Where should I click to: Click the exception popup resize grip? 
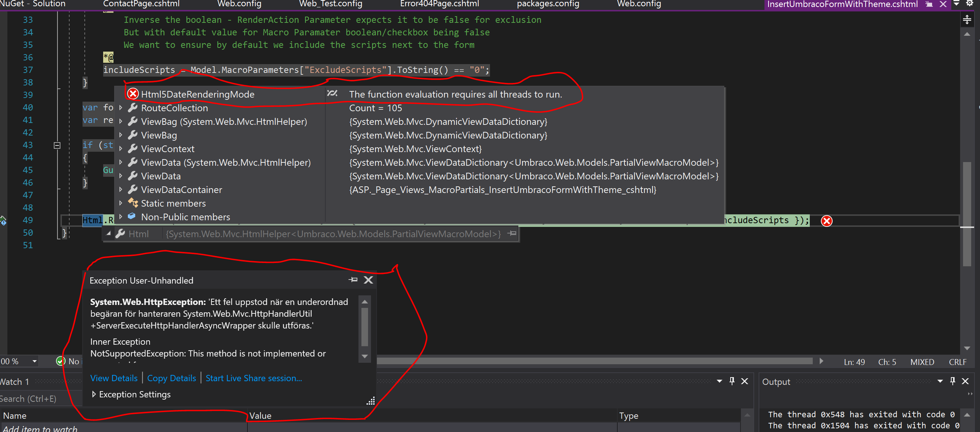371,401
